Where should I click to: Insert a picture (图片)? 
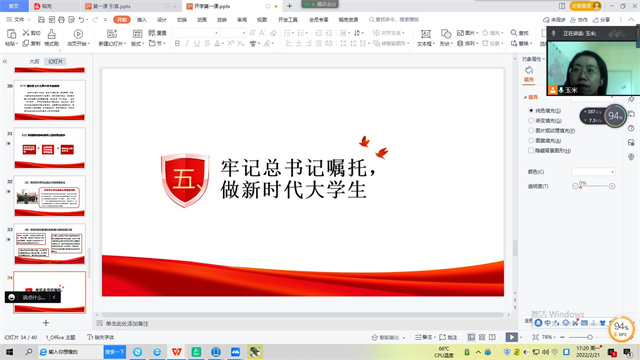click(467, 33)
